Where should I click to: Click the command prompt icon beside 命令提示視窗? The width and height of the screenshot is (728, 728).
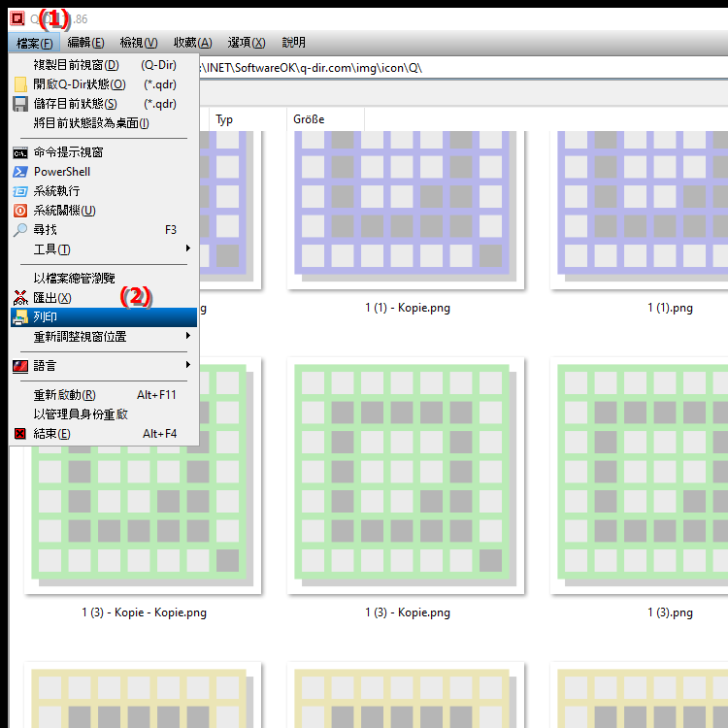(20, 152)
